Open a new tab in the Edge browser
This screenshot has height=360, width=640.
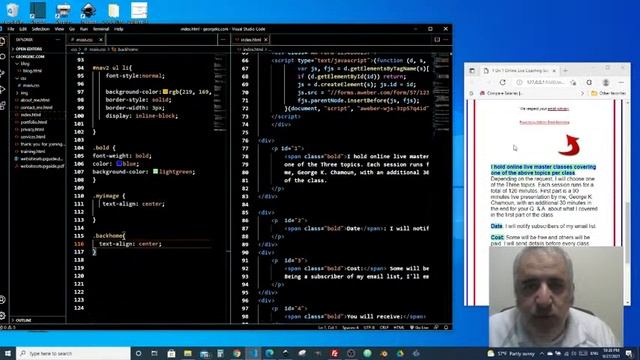(565, 71)
